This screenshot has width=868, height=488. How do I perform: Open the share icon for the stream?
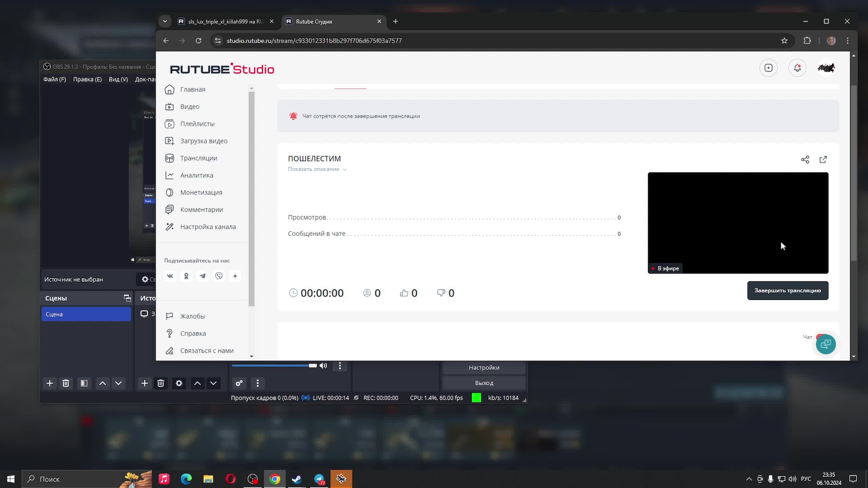805,160
